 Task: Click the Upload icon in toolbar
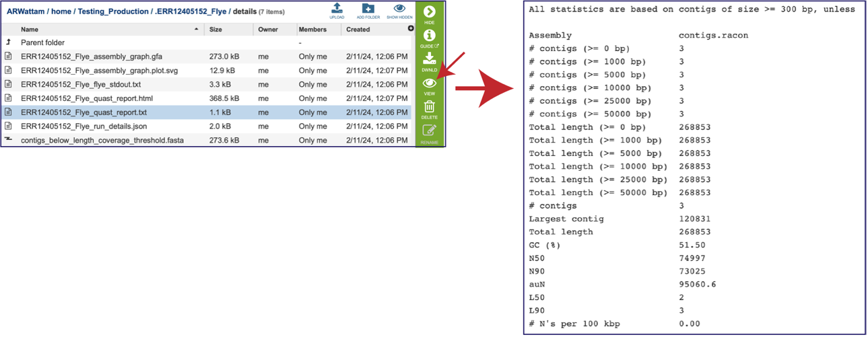(x=337, y=9)
